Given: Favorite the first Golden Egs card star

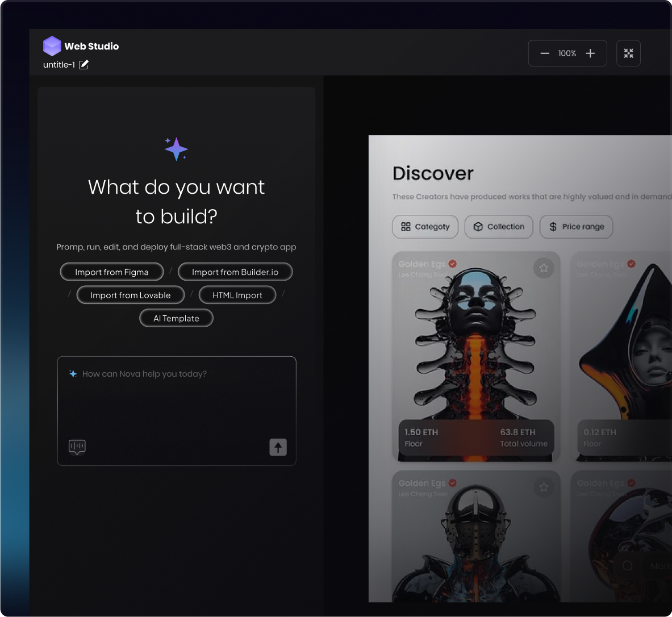Looking at the screenshot, I should pyautogui.click(x=544, y=268).
